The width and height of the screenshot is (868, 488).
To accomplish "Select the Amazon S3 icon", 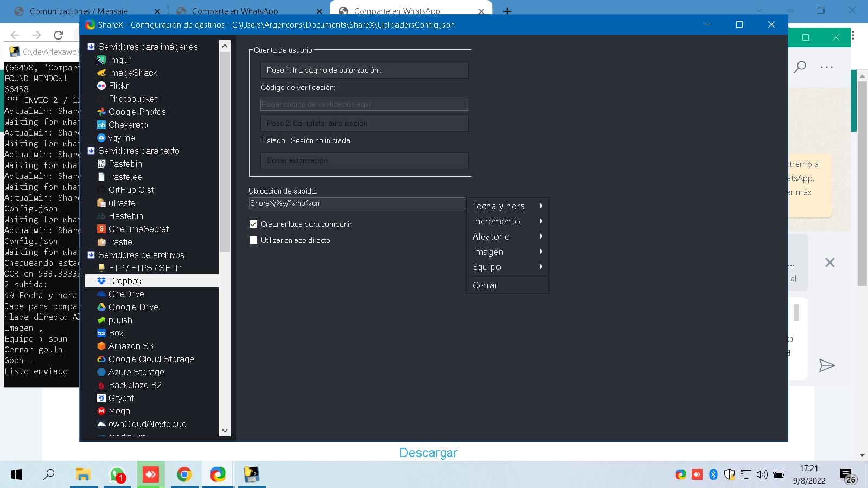I will coord(101,346).
